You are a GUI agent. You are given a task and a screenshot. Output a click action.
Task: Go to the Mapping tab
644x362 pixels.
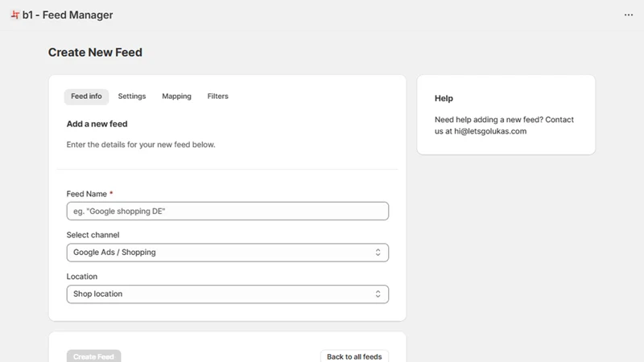coord(176,97)
